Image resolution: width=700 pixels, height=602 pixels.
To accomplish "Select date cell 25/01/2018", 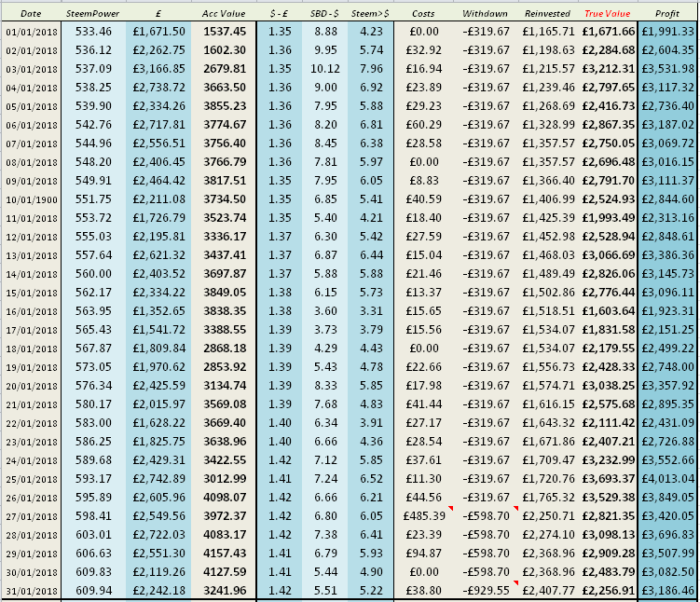I will coord(32,479).
